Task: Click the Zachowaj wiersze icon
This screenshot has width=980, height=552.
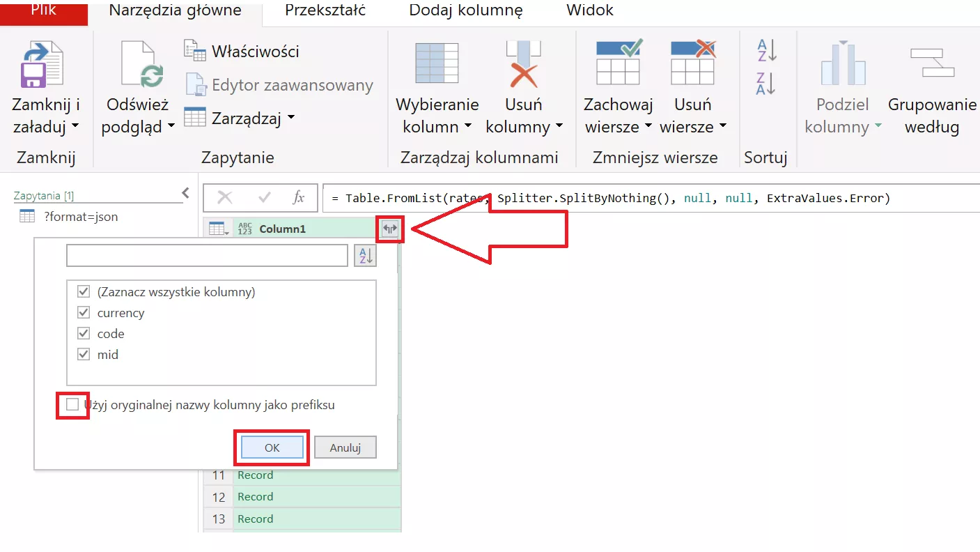Action: pos(619,64)
